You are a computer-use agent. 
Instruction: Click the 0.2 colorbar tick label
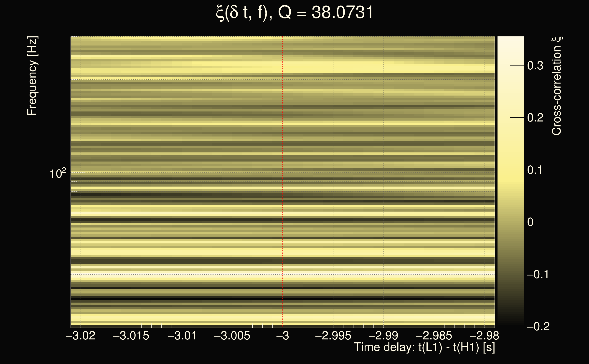535,118
